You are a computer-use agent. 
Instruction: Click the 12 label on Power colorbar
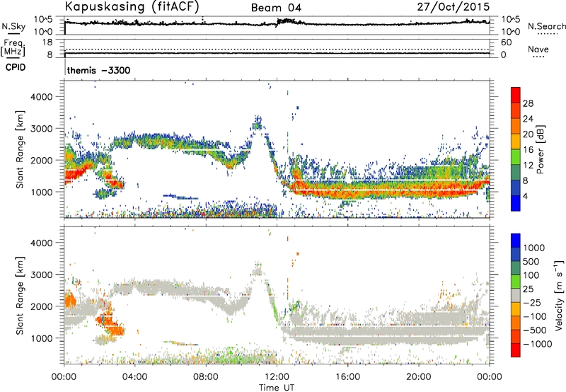pos(528,166)
